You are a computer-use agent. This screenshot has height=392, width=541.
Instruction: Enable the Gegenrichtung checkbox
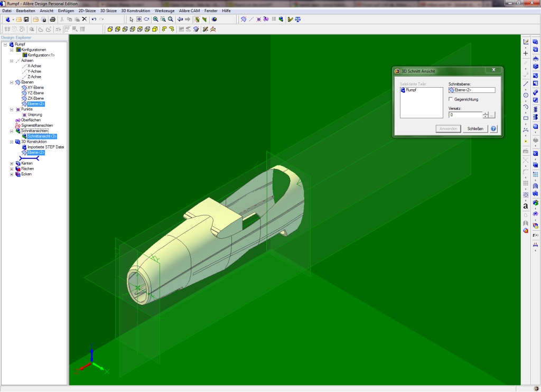(x=451, y=99)
